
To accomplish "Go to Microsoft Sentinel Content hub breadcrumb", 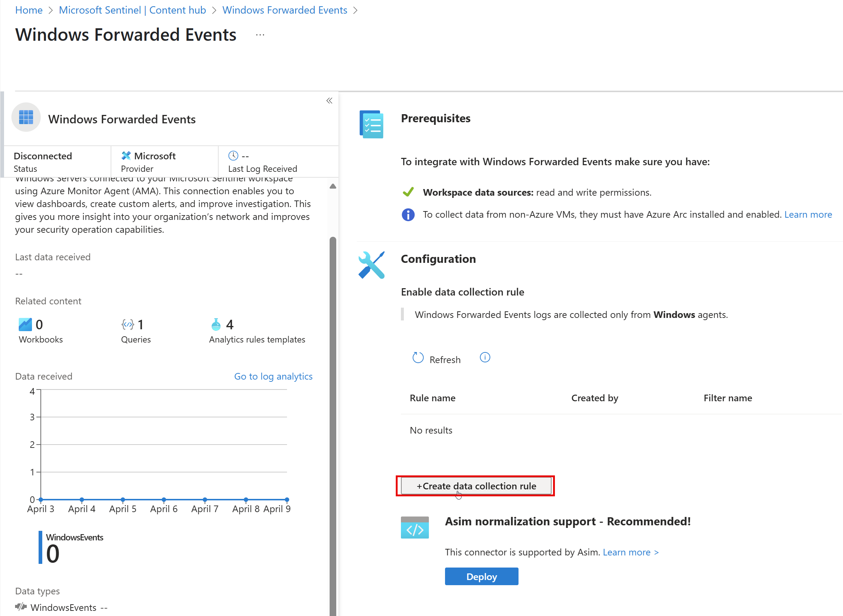I will (132, 10).
